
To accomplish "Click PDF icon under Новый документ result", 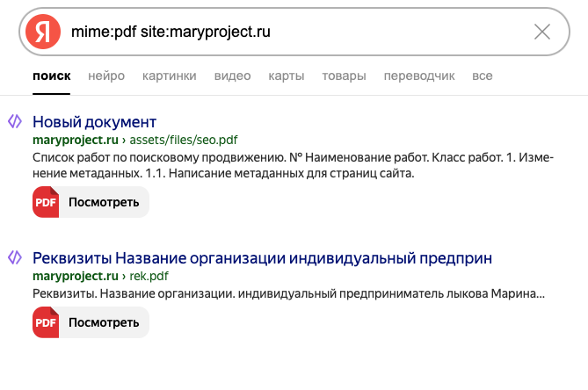I will point(46,202).
